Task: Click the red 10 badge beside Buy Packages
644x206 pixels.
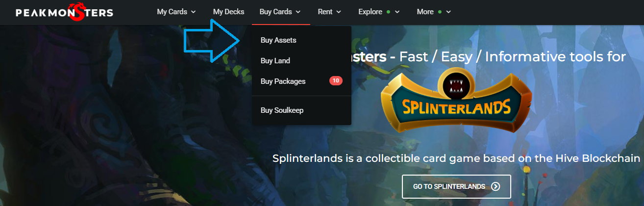Action: [336, 81]
